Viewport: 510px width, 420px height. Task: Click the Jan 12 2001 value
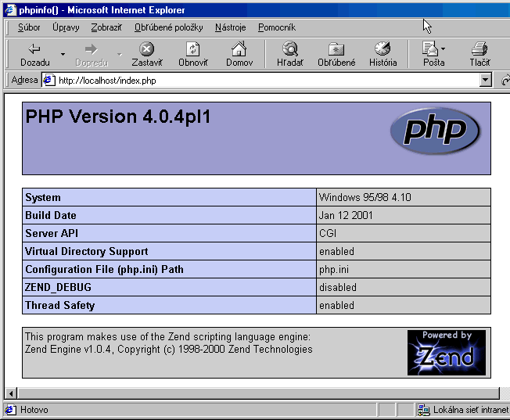[346, 215]
